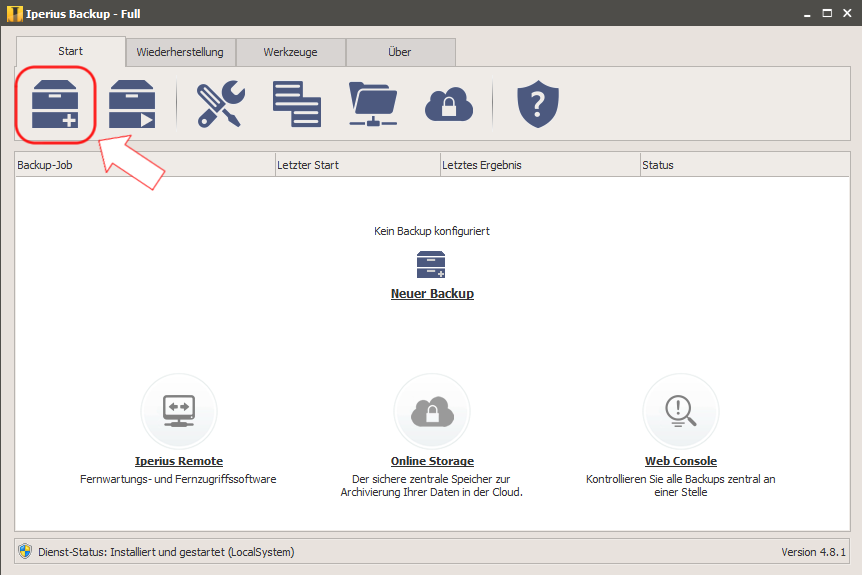The image size is (862, 580).
Task: Open the Iperius Remote link
Action: [179, 461]
